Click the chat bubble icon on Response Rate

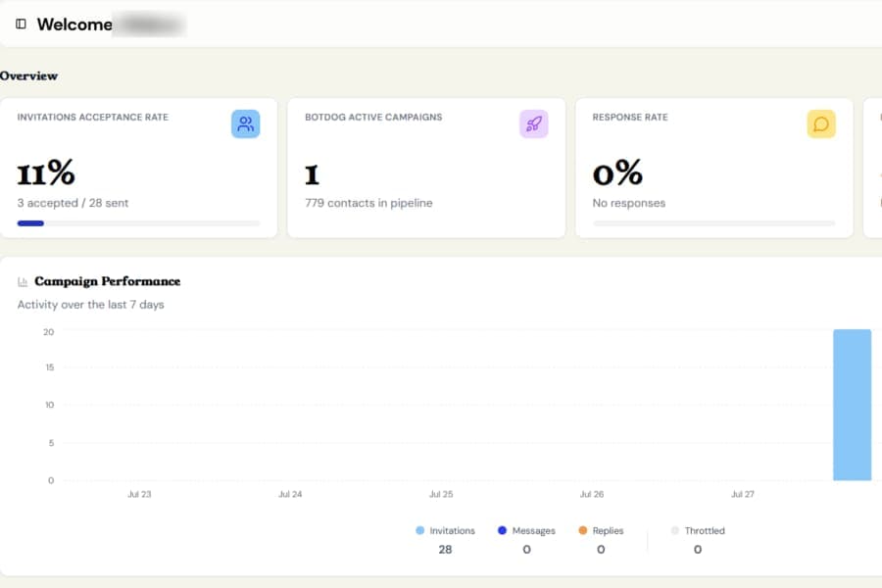point(821,123)
